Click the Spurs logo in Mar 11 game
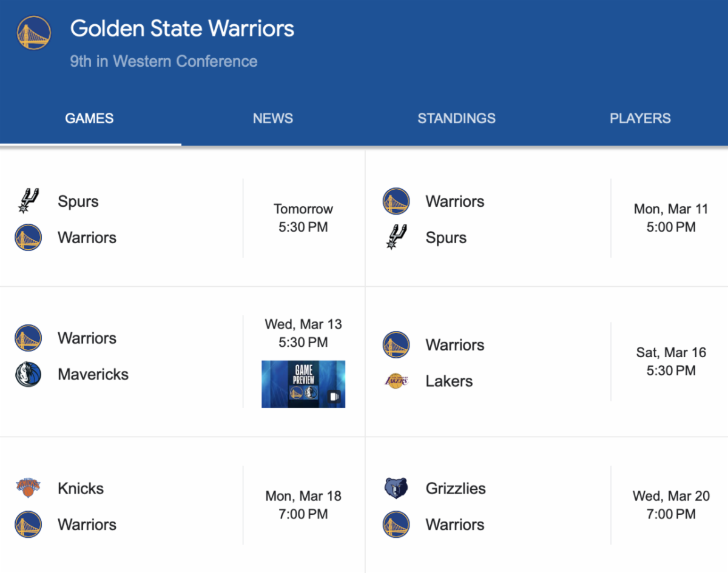The image size is (728, 573). point(396,237)
